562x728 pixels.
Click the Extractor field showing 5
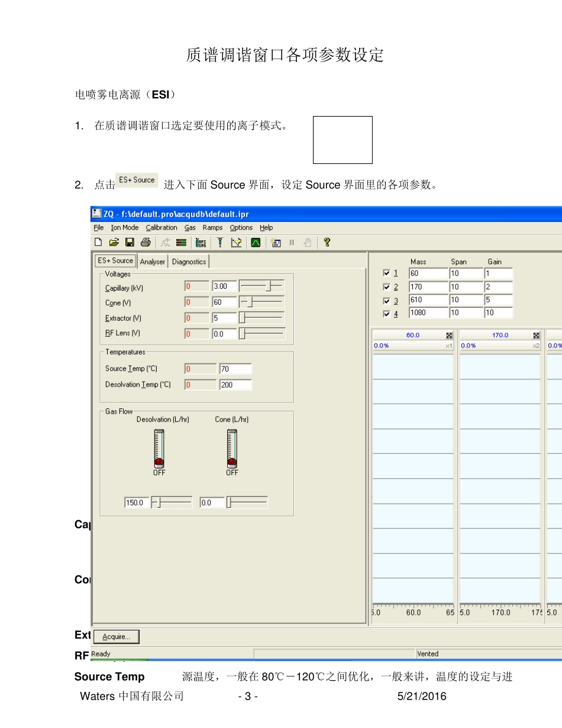(224, 318)
